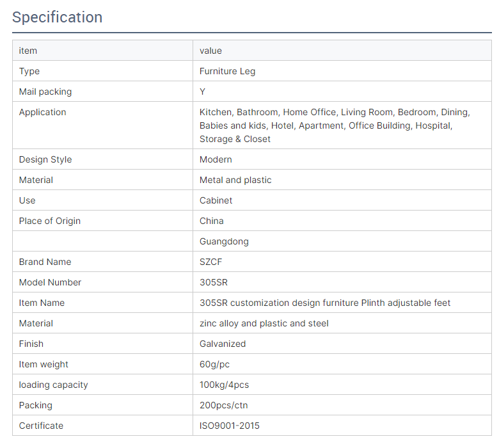499x448 pixels.
Task: Click the Specification heading
Action: coord(58,17)
